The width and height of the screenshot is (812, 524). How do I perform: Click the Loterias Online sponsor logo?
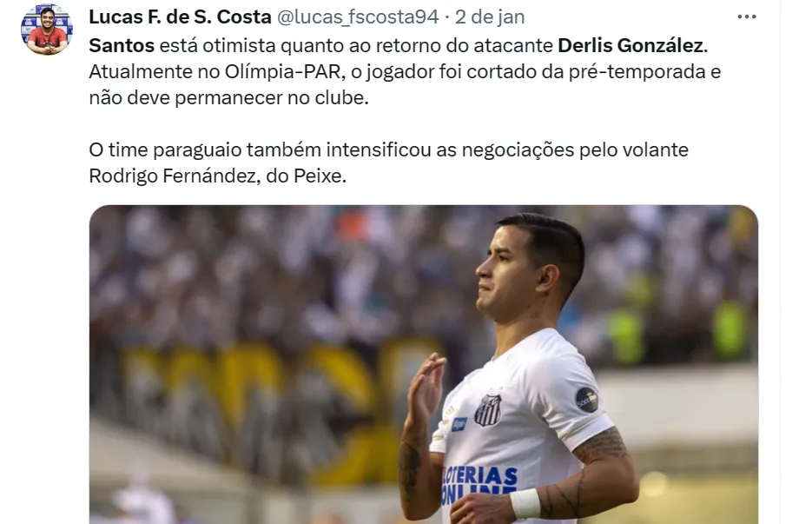click(x=479, y=485)
